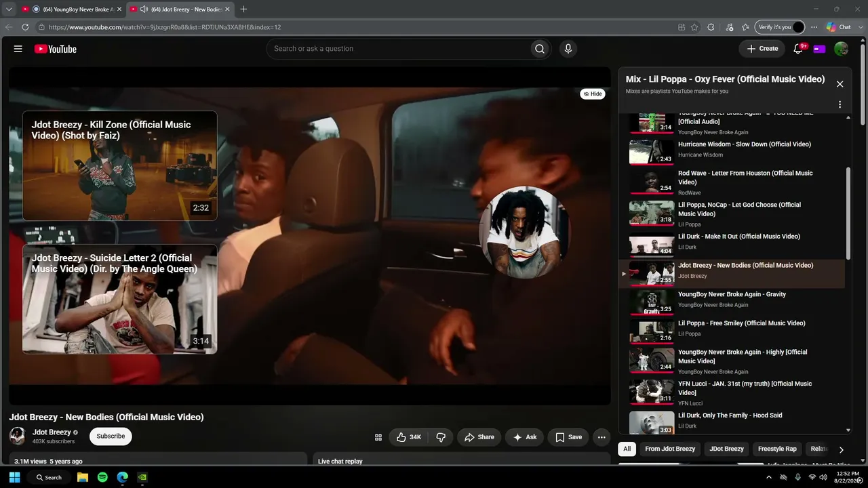The image size is (868, 488).
Task: Open Microsoft Edge from taskbar
Action: (x=122, y=477)
